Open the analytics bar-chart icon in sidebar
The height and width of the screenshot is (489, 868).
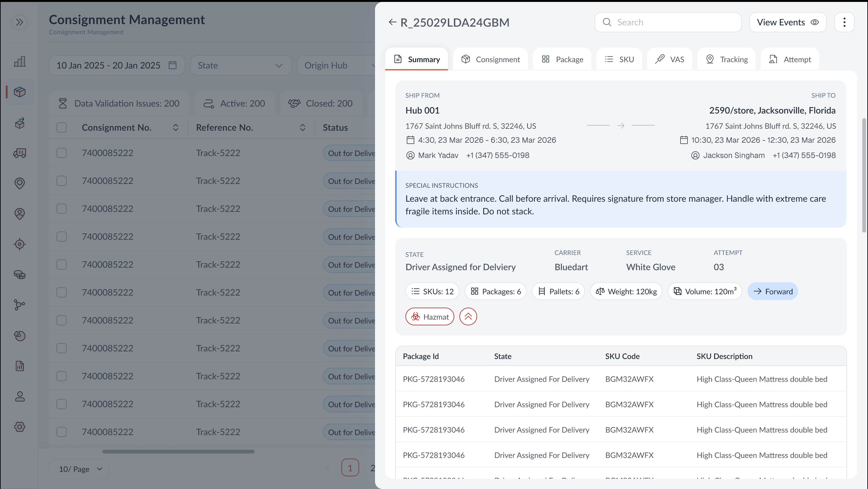point(20,61)
